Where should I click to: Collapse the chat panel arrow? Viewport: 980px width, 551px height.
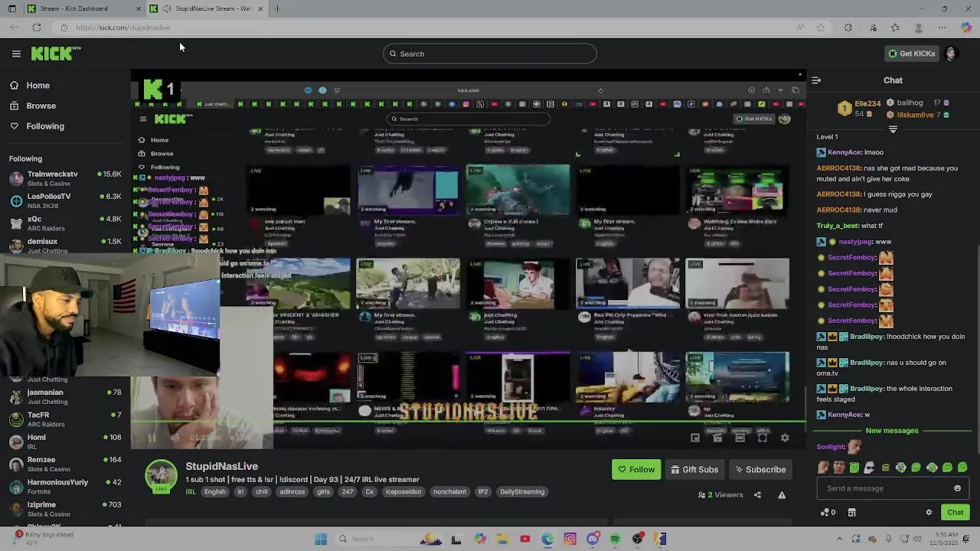[x=816, y=80]
